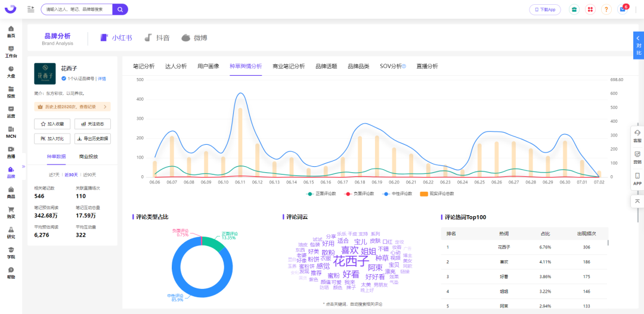The width and height of the screenshot is (644, 314).
Task: Open 学院 sidebar section
Action: click(x=11, y=253)
